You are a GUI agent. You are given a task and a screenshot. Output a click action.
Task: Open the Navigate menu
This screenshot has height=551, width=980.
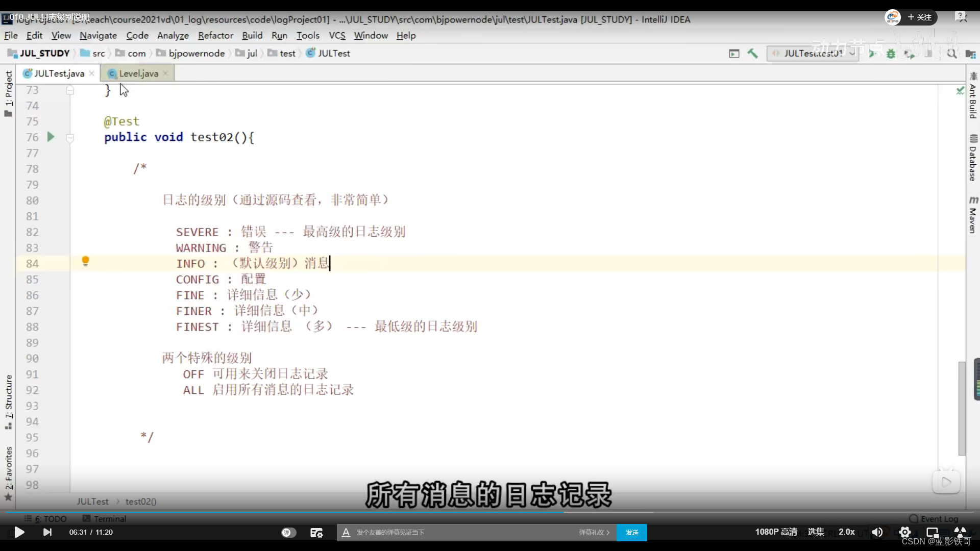(98, 35)
